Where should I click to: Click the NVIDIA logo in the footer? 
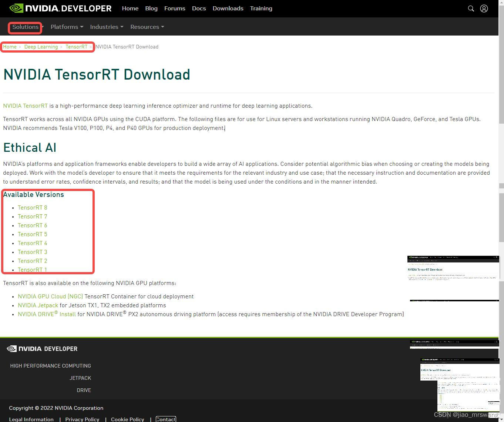pyautogui.click(x=42, y=348)
